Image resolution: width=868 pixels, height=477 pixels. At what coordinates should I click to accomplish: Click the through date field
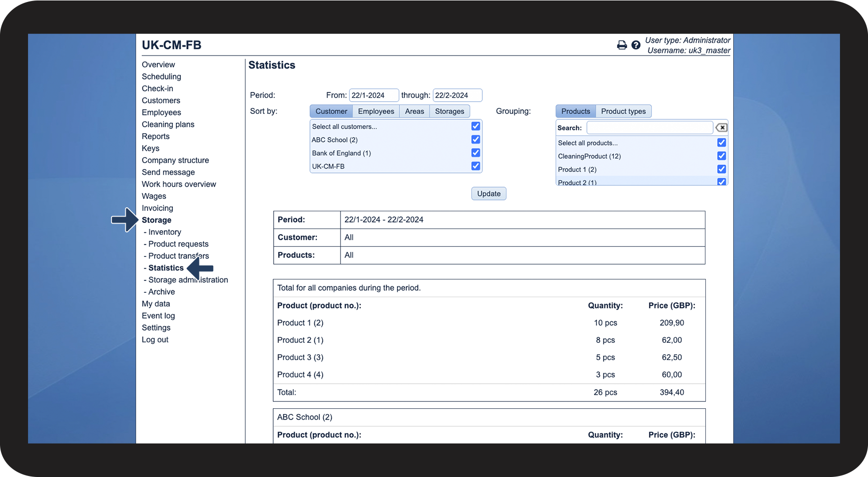457,95
